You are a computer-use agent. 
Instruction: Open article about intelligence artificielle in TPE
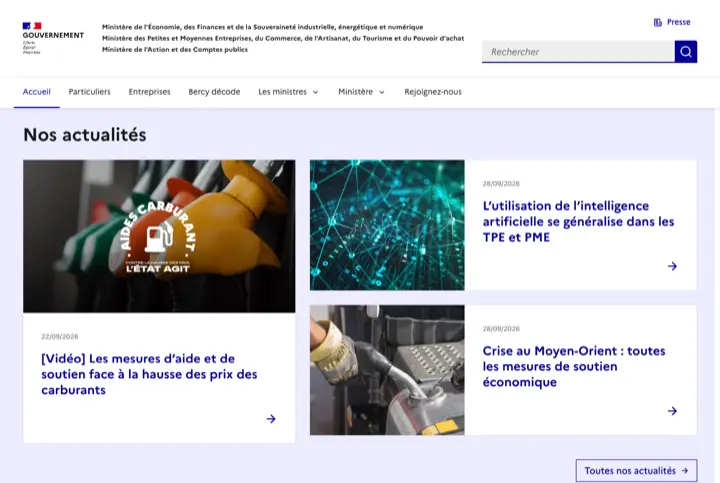[x=578, y=221]
